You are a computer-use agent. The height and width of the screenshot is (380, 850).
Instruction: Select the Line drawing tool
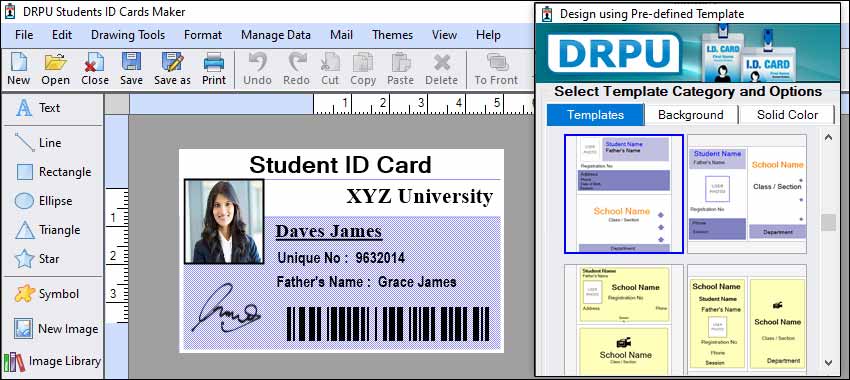tap(38, 143)
